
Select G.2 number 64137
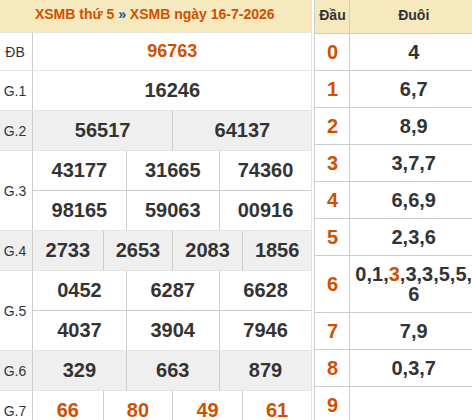pos(242,130)
